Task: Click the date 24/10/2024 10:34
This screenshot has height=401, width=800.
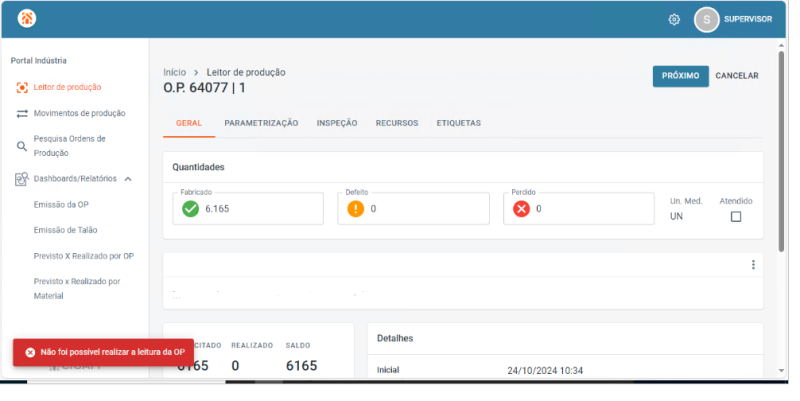Action: click(545, 371)
